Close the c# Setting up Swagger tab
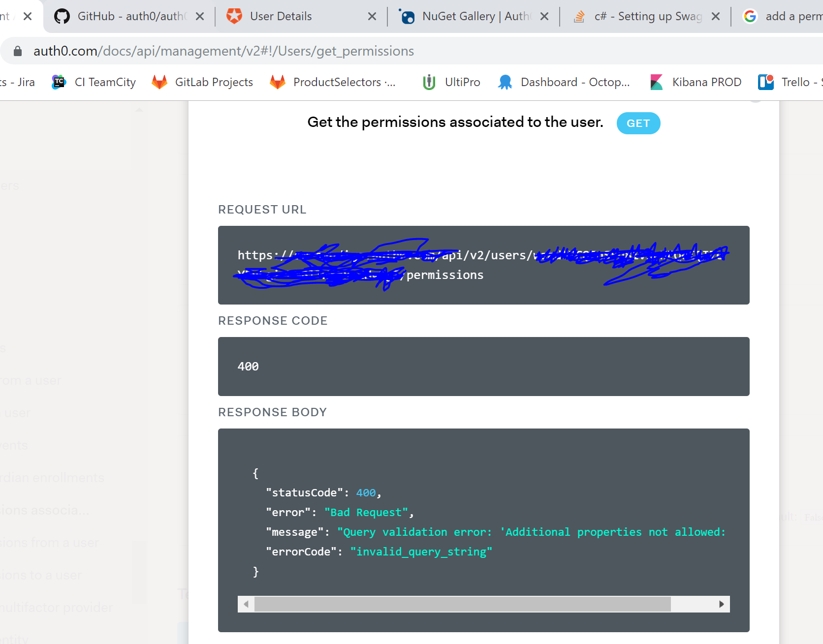 pos(715,16)
